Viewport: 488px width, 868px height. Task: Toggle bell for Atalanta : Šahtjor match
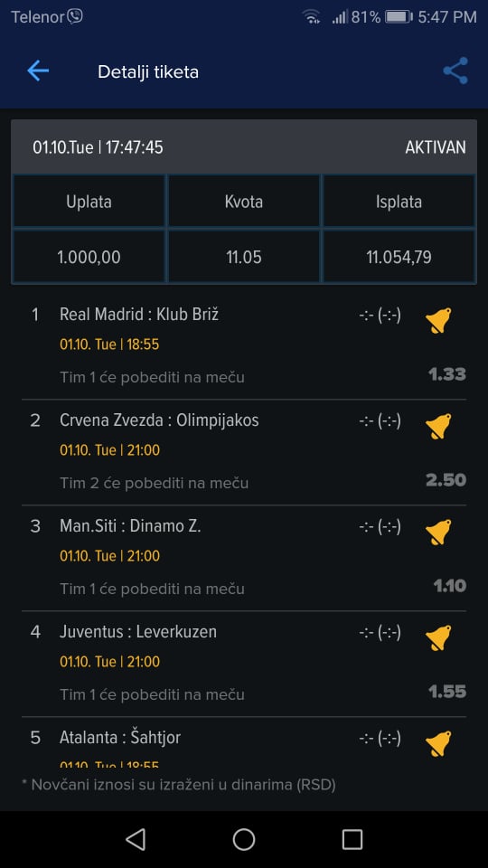click(438, 743)
